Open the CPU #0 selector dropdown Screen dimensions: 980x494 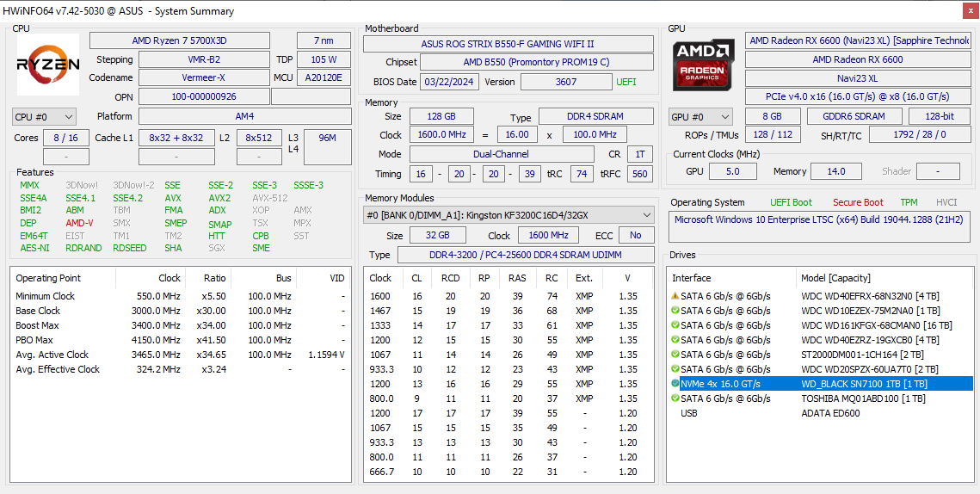click(45, 116)
